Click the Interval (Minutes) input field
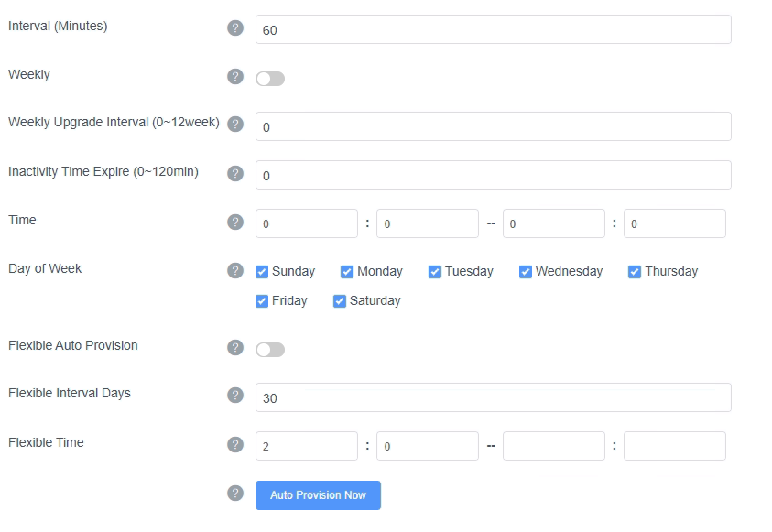 [493, 29]
